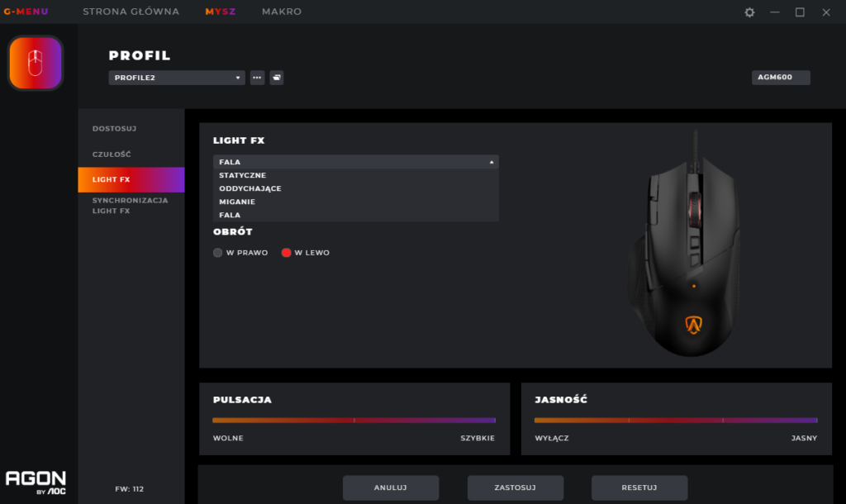Click the FW: 112 firmware text
This screenshot has height=504, width=846.
[x=130, y=489]
